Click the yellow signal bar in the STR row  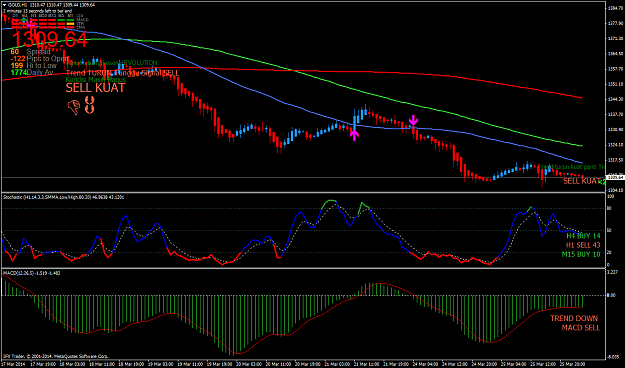[71, 24]
